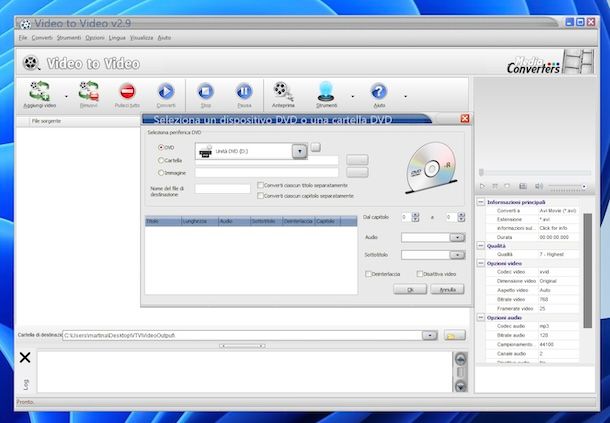Image resolution: width=610 pixels, height=423 pixels.
Task: Open the Cartella di destinazione path dropdown
Action: coord(430,335)
